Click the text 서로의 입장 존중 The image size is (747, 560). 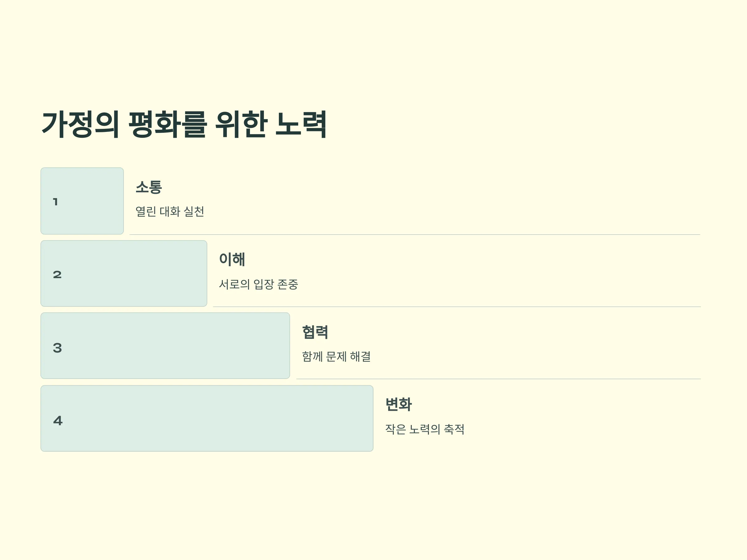point(259,284)
